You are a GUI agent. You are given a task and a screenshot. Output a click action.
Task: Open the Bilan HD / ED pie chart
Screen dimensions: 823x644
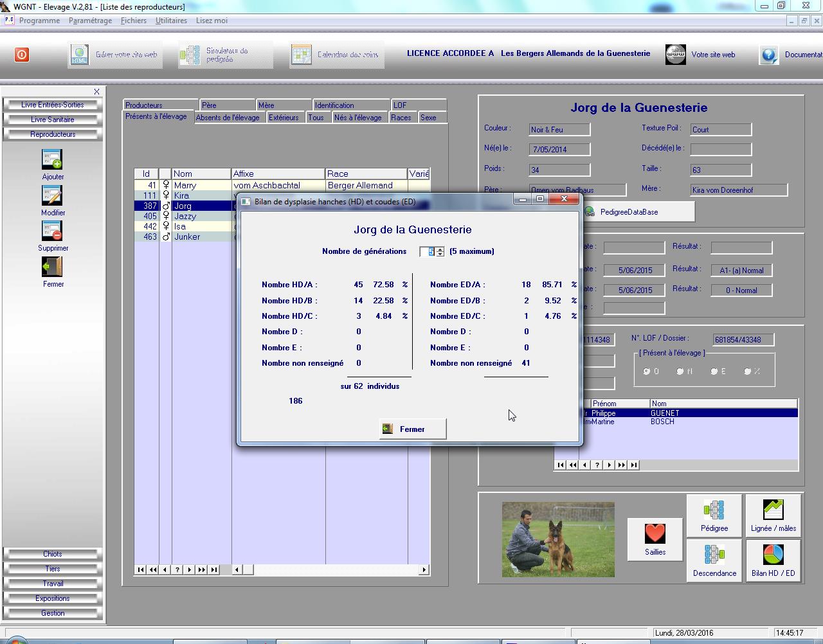click(x=773, y=555)
